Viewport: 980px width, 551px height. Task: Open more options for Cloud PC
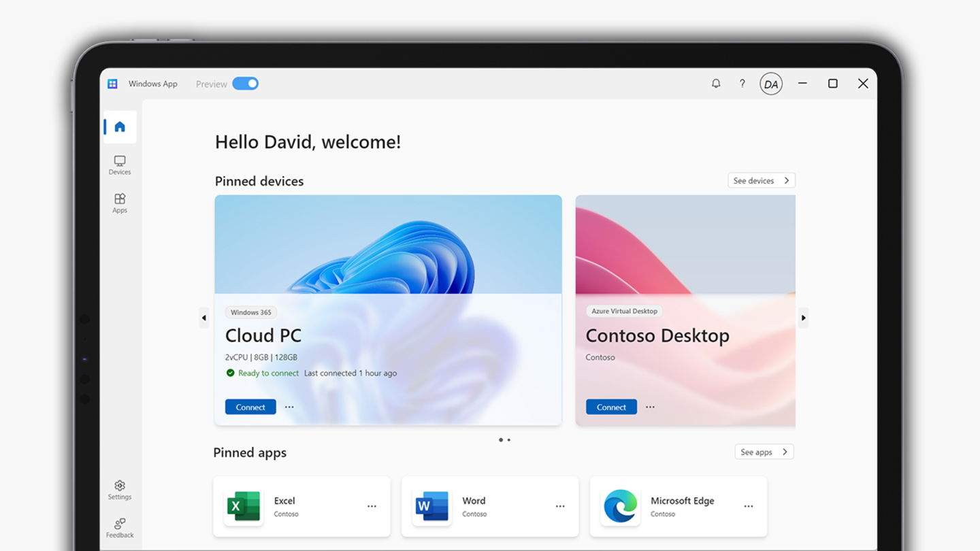point(289,406)
